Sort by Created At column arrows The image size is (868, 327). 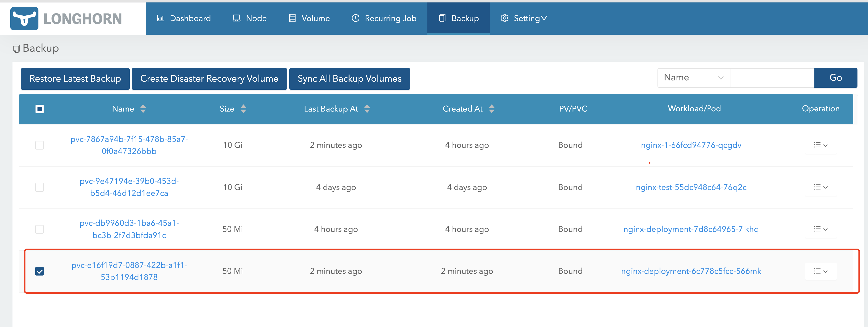coord(491,109)
